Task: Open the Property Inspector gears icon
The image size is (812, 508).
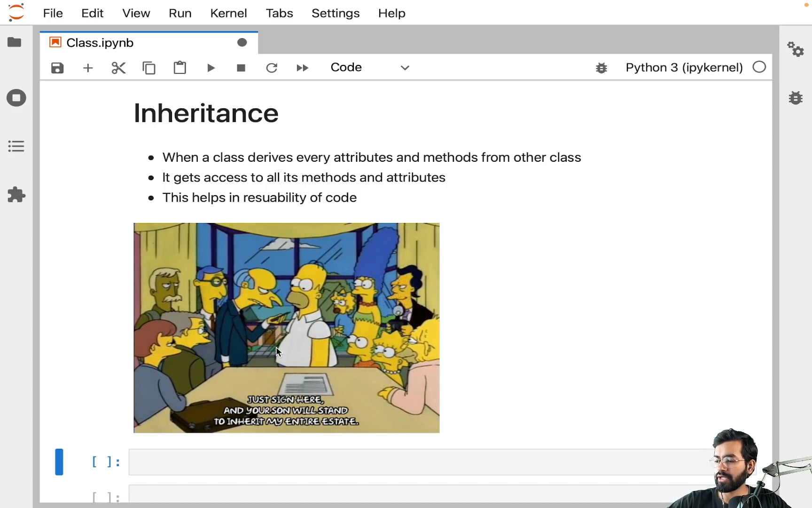Action: click(x=796, y=49)
